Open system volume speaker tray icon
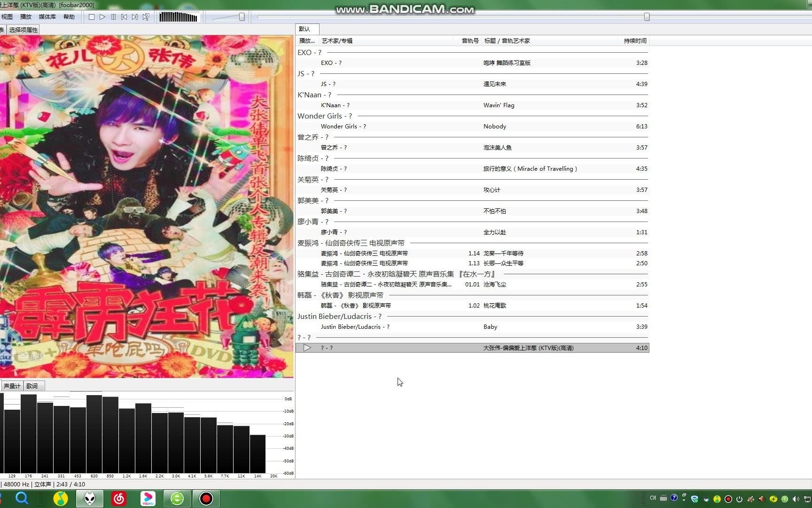 pos(796,499)
